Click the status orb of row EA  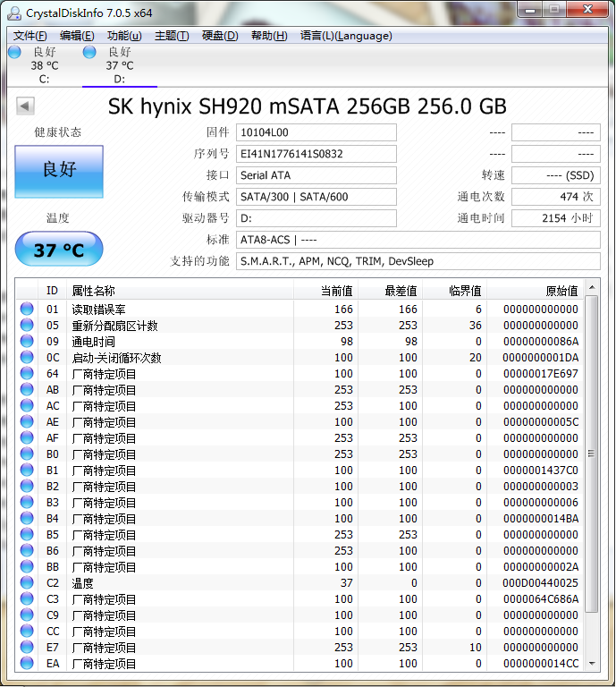tap(27, 663)
